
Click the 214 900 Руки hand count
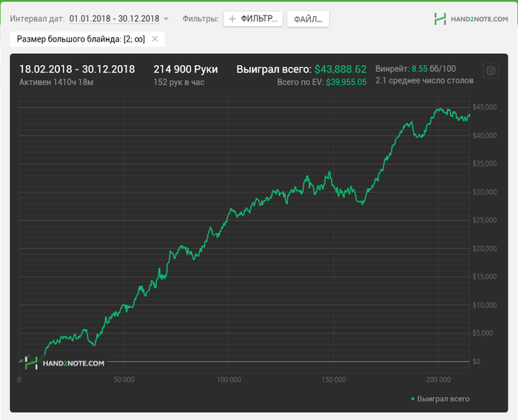tap(185, 70)
